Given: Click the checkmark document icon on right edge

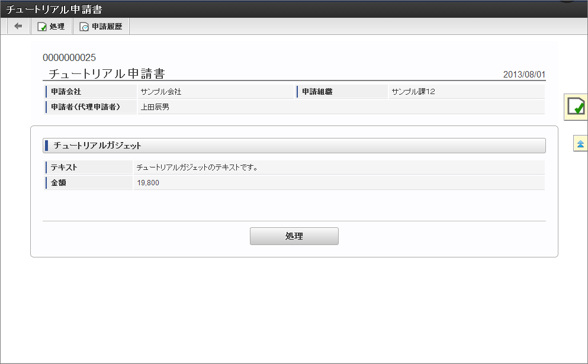Looking at the screenshot, I should click(x=576, y=107).
